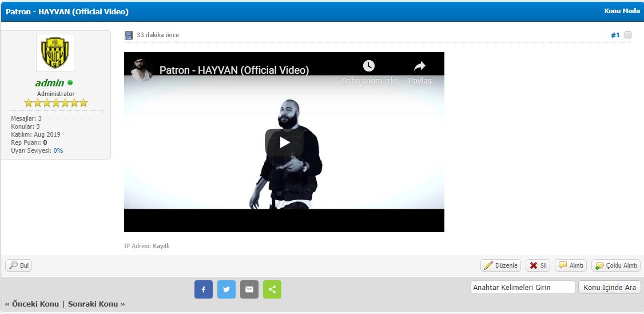This screenshot has height=314, width=644.
Task: Click the 'Mesajlar: 3' text
Action: click(26, 118)
